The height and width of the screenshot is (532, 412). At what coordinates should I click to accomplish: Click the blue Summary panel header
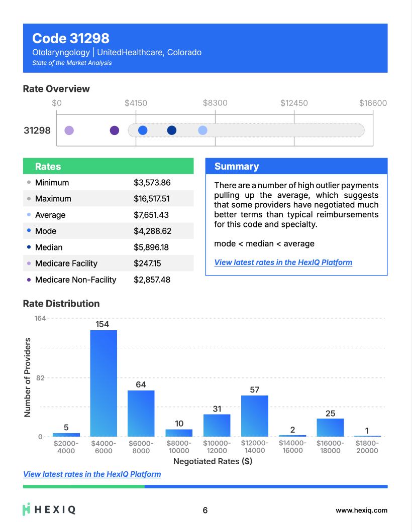point(296,167)
